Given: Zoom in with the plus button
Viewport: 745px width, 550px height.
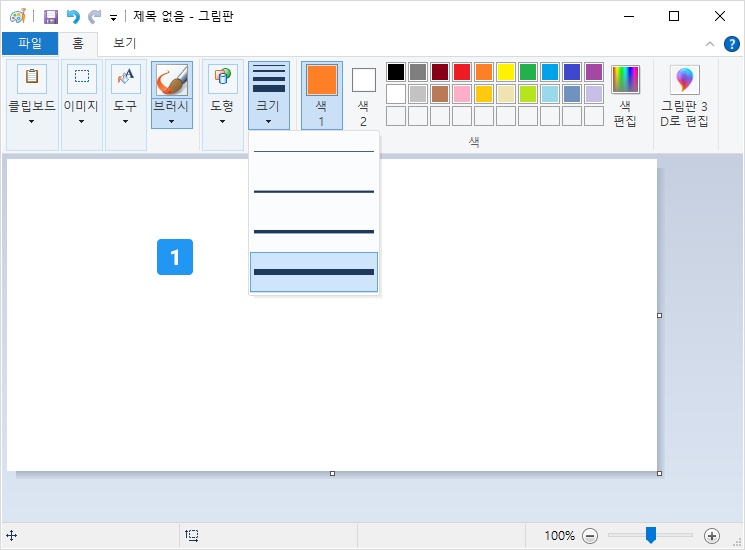Looking at the screenshot, I should point(712,536).
